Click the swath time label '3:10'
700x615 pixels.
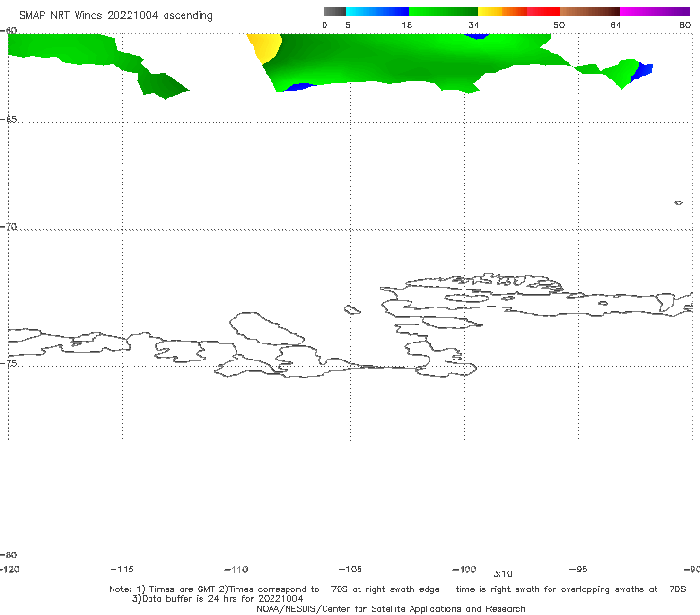[502, 574]
